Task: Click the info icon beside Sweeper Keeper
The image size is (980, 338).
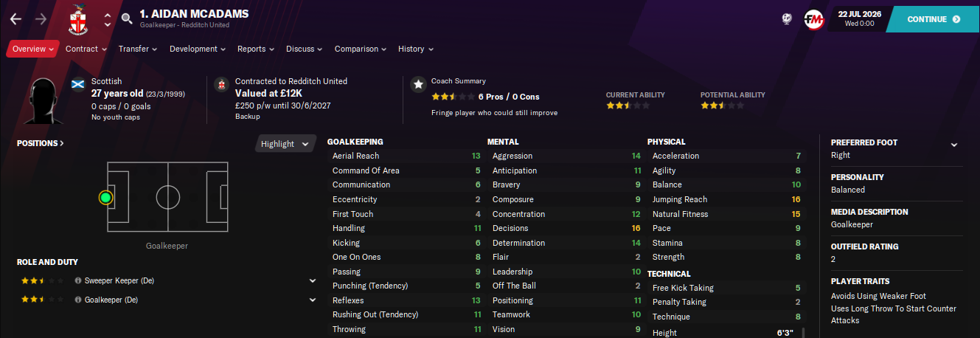Action: (x=77, y=281)
